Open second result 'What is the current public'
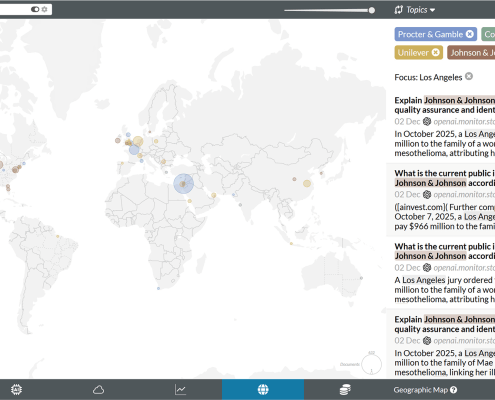This screenshot has height=400, width=495. click(445, 178)
